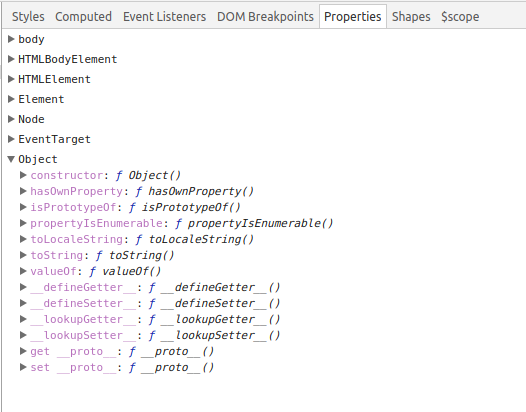Open the Shapes tab
The width and height of the screenshot is (526, 412).
click(411, 16)
